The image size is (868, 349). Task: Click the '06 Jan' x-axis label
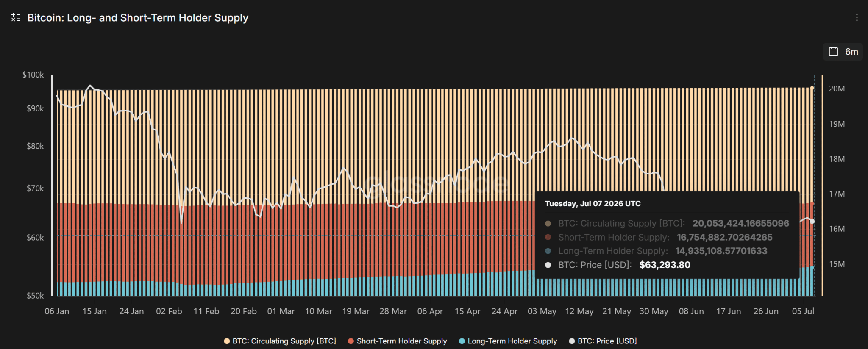(x=57, y=311)
